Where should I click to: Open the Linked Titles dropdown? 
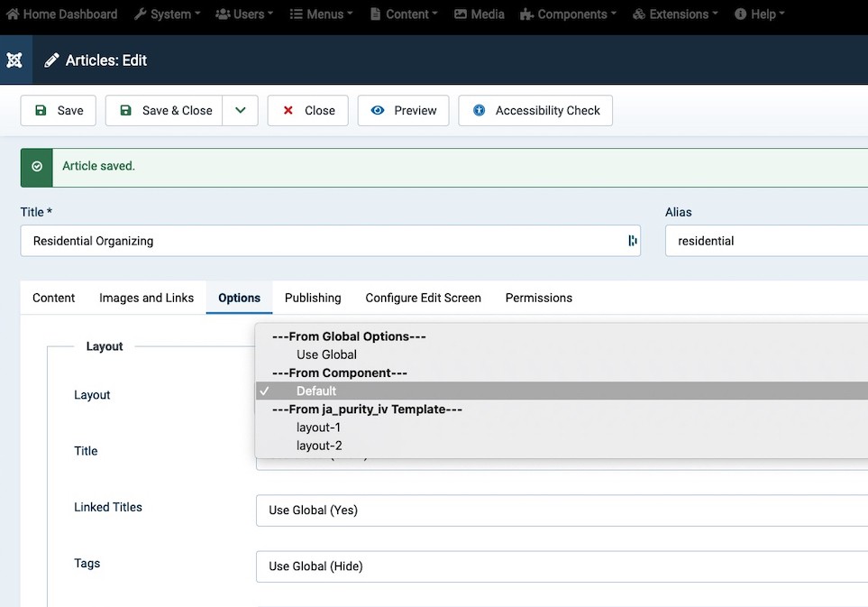(561, 510)
